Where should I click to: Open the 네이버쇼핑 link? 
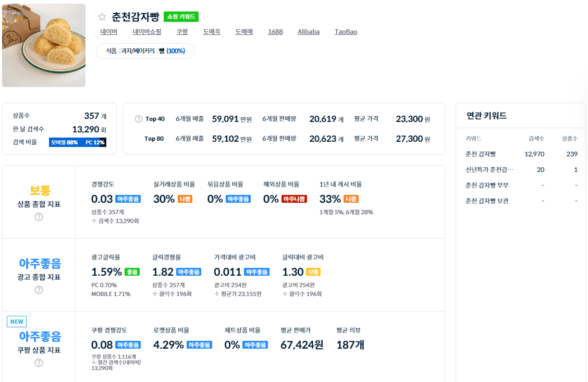point(146,32)
